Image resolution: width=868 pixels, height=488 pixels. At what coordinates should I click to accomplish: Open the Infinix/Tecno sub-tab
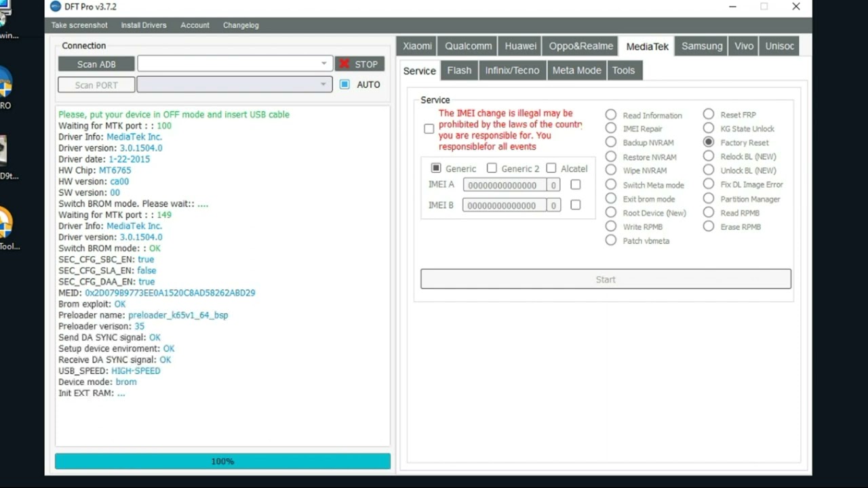(x=512, y=70)
